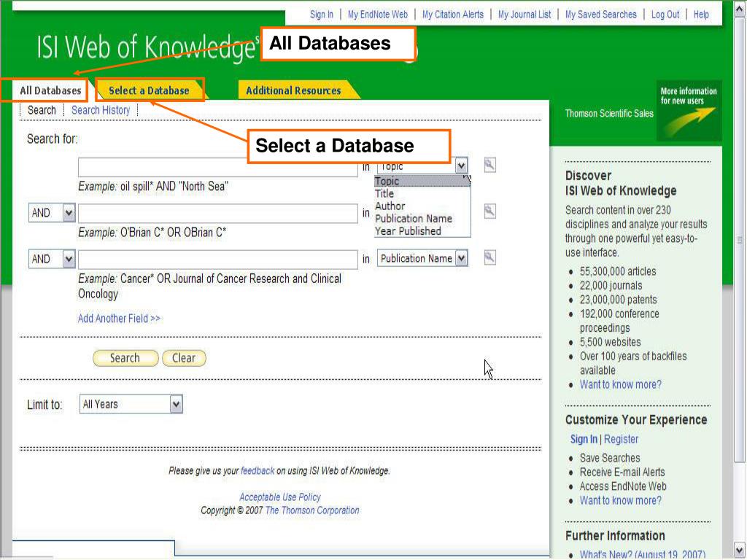Viewport: 747px width, 560px height.
Task: Click Sign In in top navigation
Action: pyautogui.click(x=322, y=15)
